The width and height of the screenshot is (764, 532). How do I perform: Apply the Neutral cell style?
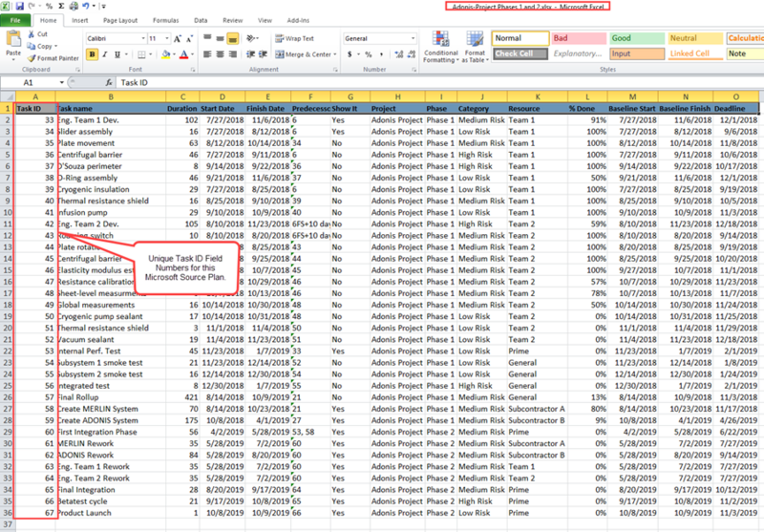pos(695,38)
